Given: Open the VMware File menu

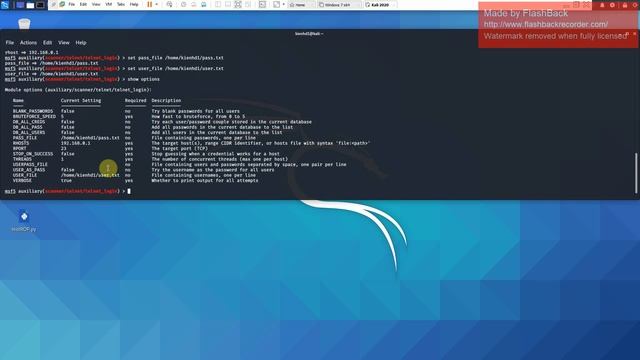Looking at the screenshot, I should coord(71,4).
